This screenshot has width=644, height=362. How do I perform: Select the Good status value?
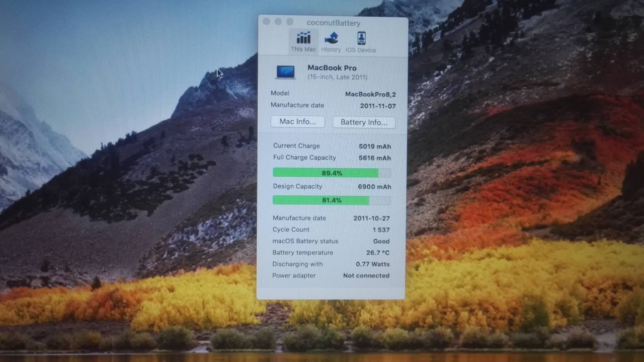381,242
